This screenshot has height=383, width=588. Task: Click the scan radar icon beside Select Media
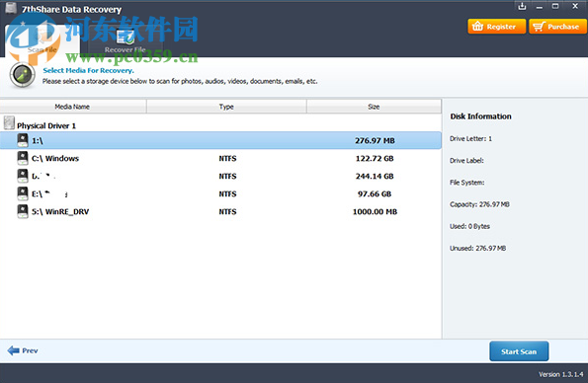coord(23,75)
